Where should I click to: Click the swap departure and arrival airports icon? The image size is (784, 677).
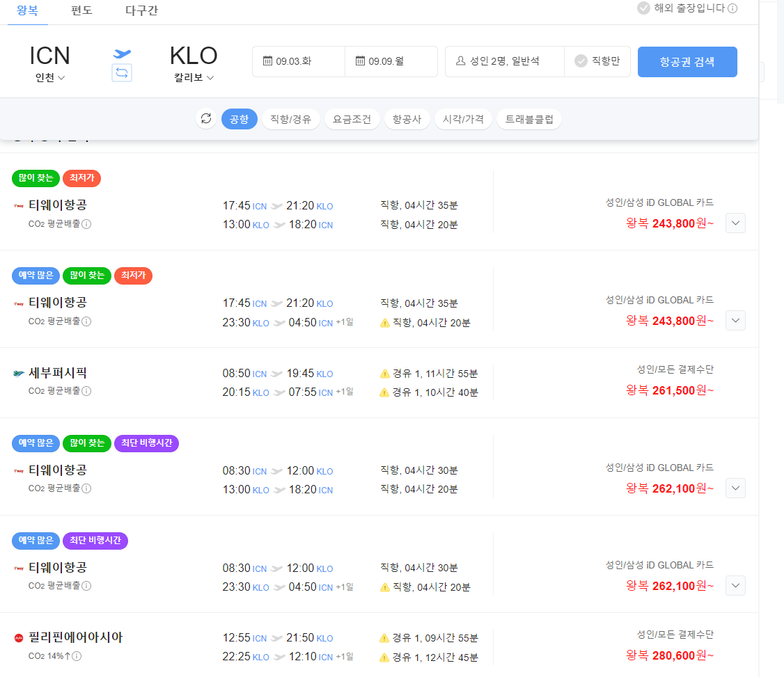[122, 72]
